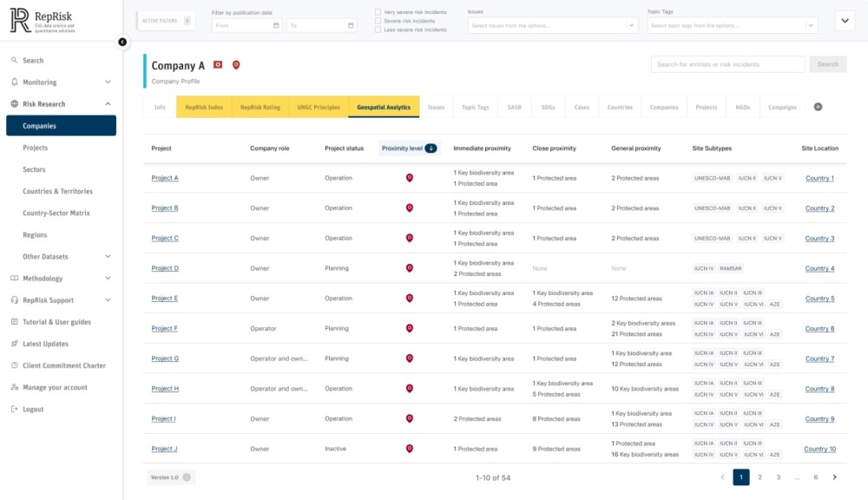Image resolution: width=868 pixels, height=500 pixels.
Task: Click the info icon next to Version 1.0
Action: click(x=187, y=477)
